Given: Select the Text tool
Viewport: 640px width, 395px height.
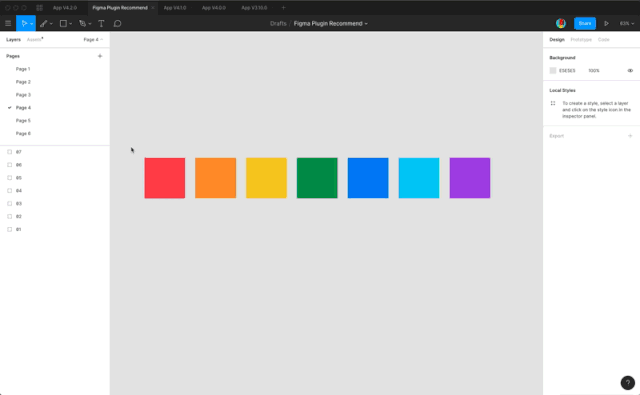Looking at the screenshot, I should pyautogui.click(x=101, y=24).
